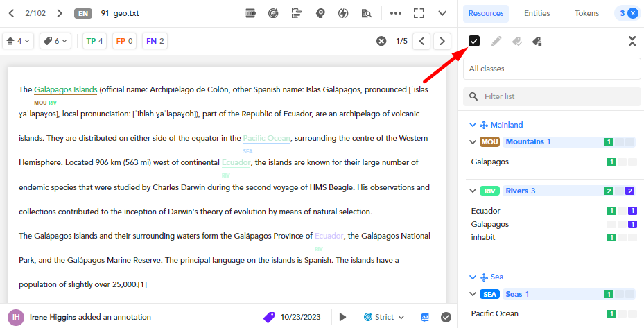Toggle the TP 4 filter
Image resolution: width=644 pixels, height=328 pixels.
(x=94, y=41)
